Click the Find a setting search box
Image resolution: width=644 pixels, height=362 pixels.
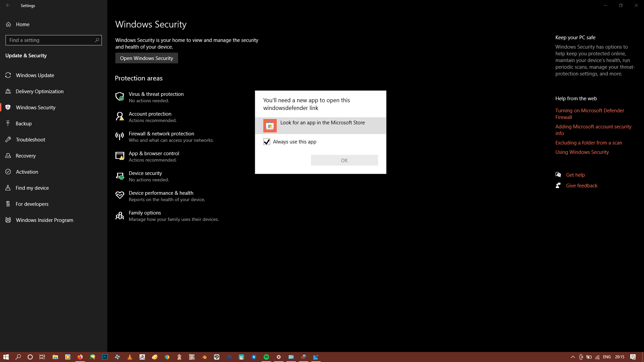tap(50, 40)
